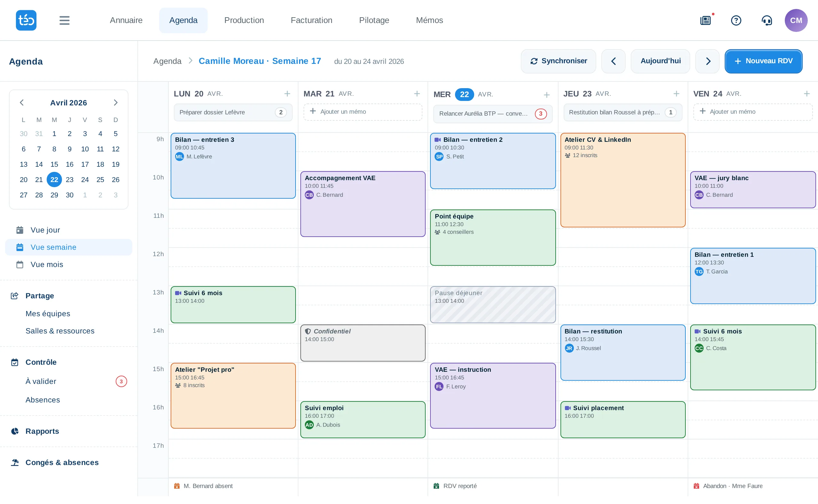Open the help question mark icon
The width and height of the screenshot is (818, 504).
736,20
